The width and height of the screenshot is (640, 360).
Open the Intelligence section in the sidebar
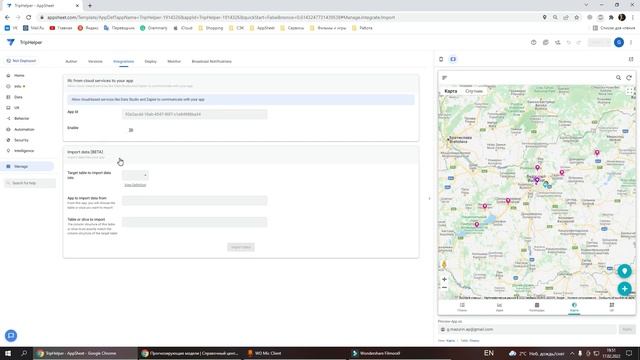(x=24, y=151)
